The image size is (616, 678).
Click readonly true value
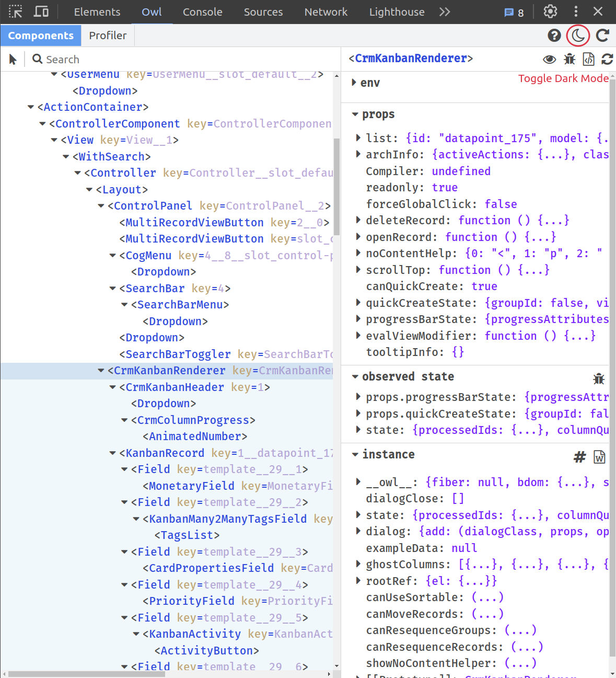(445, 187)
